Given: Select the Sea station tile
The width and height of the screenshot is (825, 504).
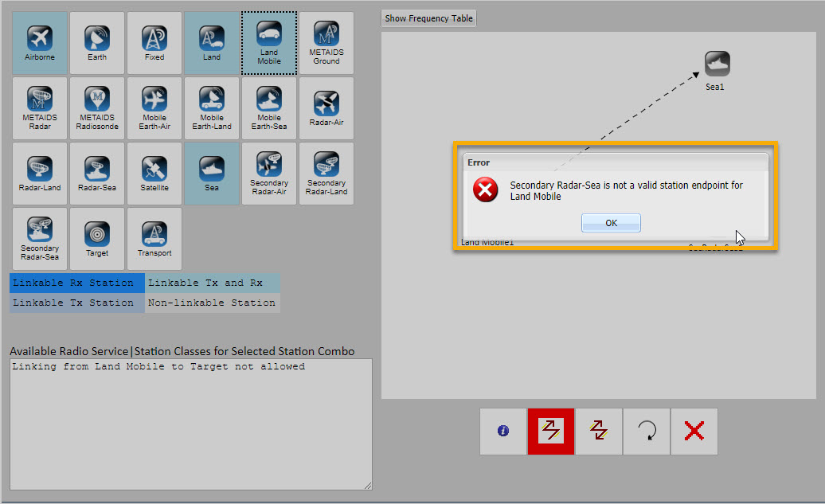Looking at the screenshot, I should (x=212, y=173).
